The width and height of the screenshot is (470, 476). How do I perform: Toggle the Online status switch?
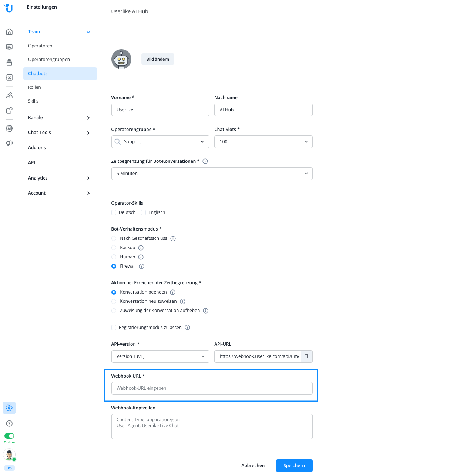[9, 436]
